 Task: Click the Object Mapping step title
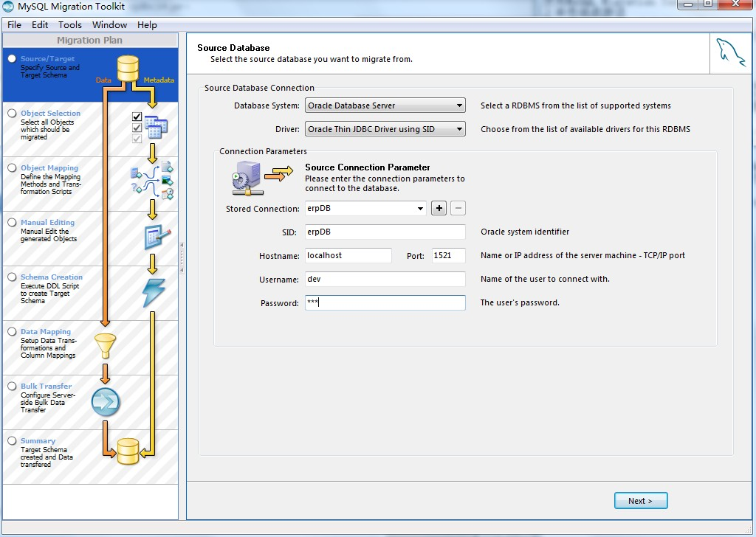[49, 168]
